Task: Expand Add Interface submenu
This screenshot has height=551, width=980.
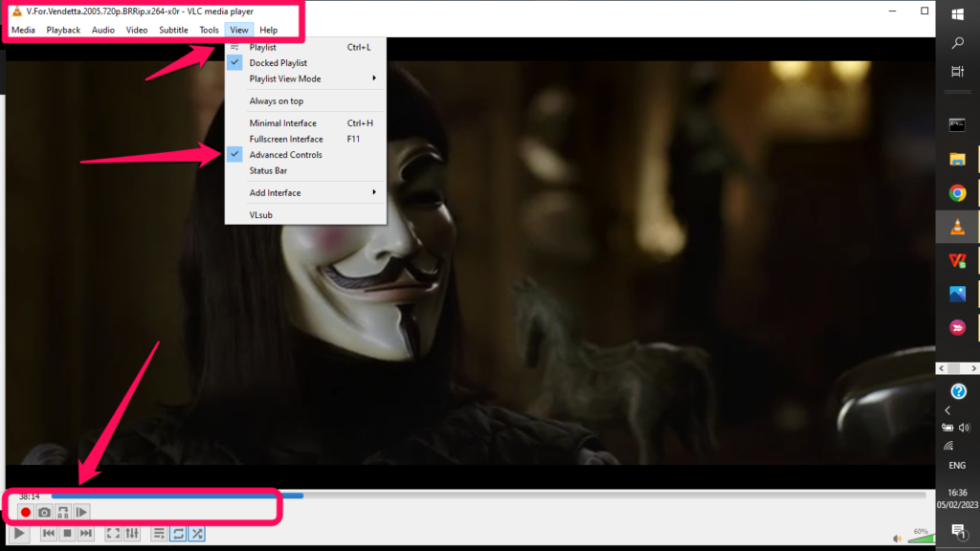Action: tap(305, 192)
